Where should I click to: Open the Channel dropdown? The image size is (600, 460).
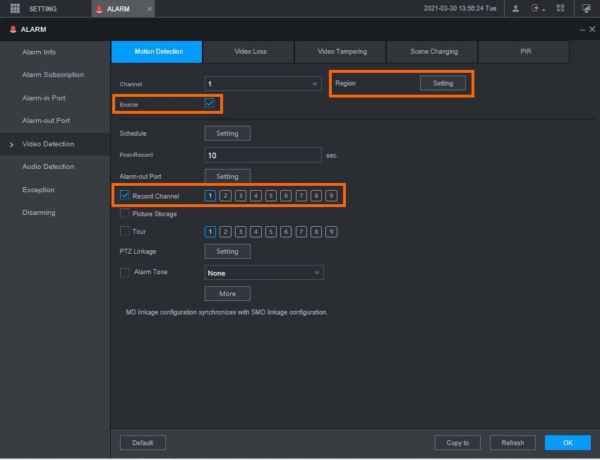[x=263, y=84]
